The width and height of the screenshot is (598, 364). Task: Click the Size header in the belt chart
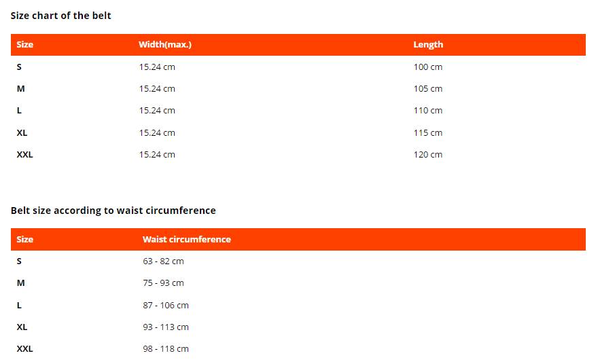(25, 45)
